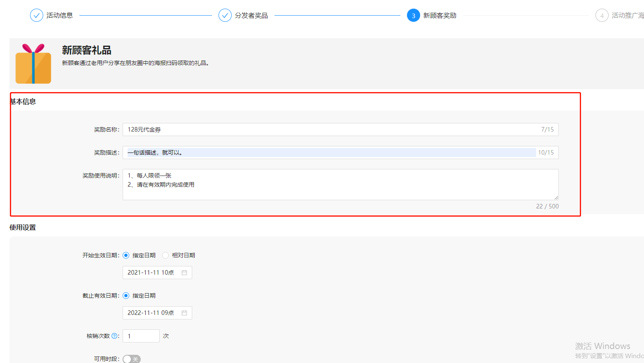The height and width of the screenshot is (363, 644).
Task: Go to the 分发者奖品 step label
Action: click(x=251, y=16)
